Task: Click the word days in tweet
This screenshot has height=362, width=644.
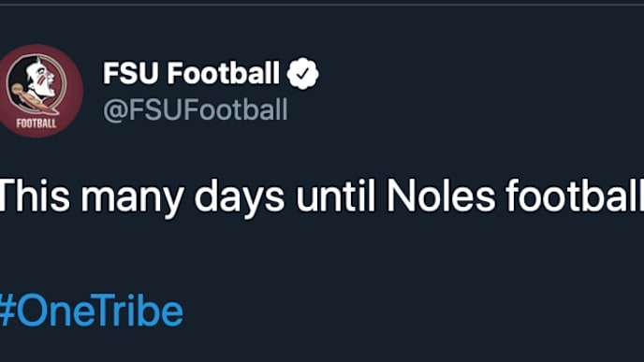Action: 239,197
